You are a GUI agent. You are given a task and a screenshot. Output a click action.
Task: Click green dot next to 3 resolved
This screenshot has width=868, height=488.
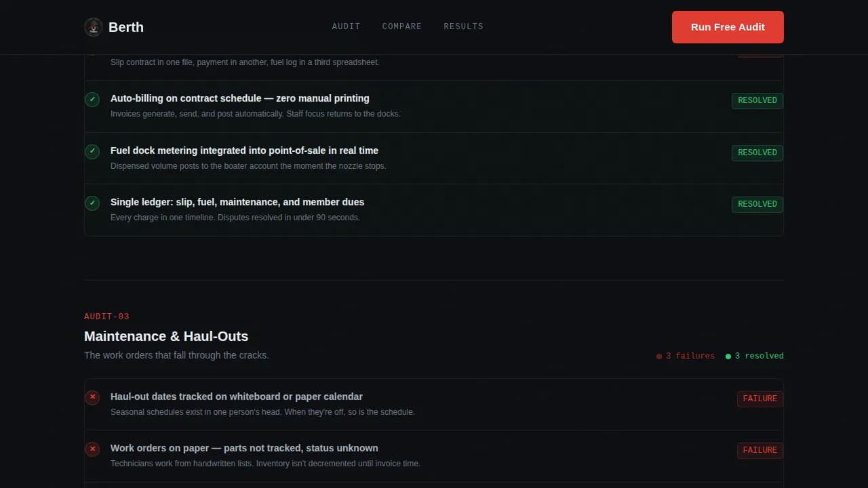[x=728, y=357]
